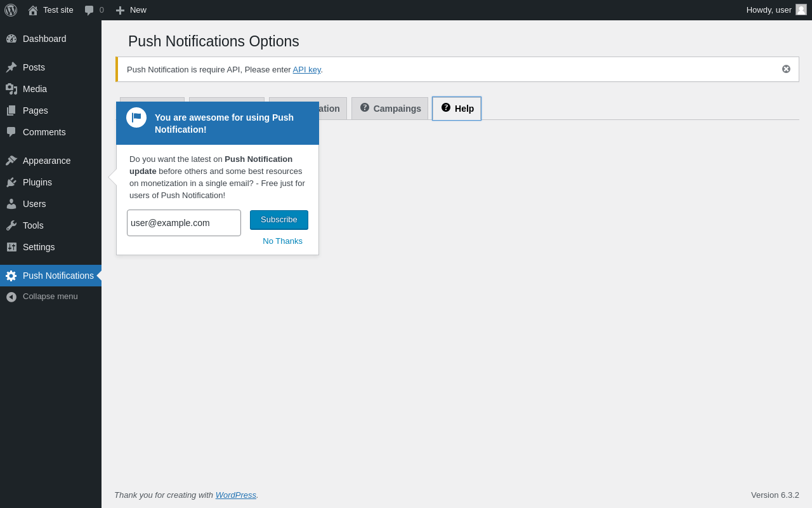The image size is (812, 508).
Task: Click the Tools wrench icon
Action: click(11, 225)
